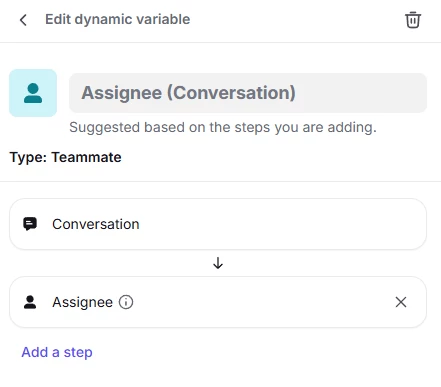Image resolution: width=441 pixels, height=387 pixels.
Task: Remove the Assignee step with the X
Action: click(401, 302)
